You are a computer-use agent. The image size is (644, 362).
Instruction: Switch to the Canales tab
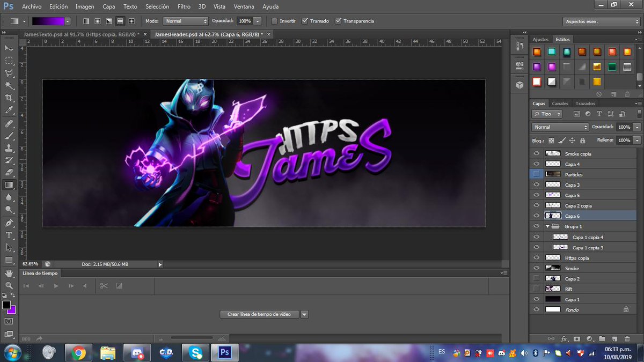pos(560,104)
